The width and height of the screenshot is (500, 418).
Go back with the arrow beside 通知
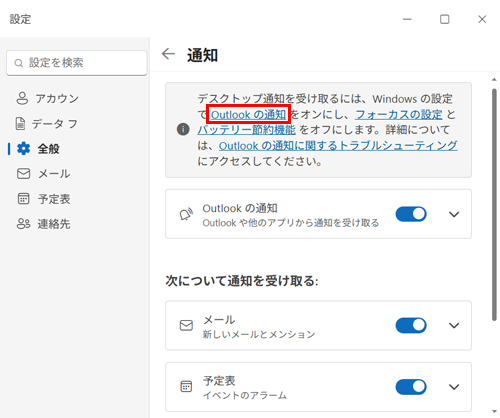pos(168,54)
